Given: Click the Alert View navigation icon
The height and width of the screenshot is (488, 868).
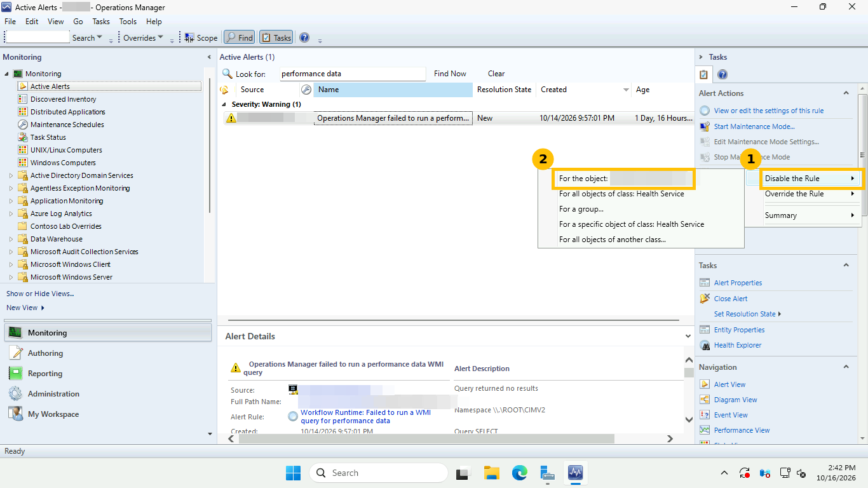Looking at the screenshot, I should (704, 384).
